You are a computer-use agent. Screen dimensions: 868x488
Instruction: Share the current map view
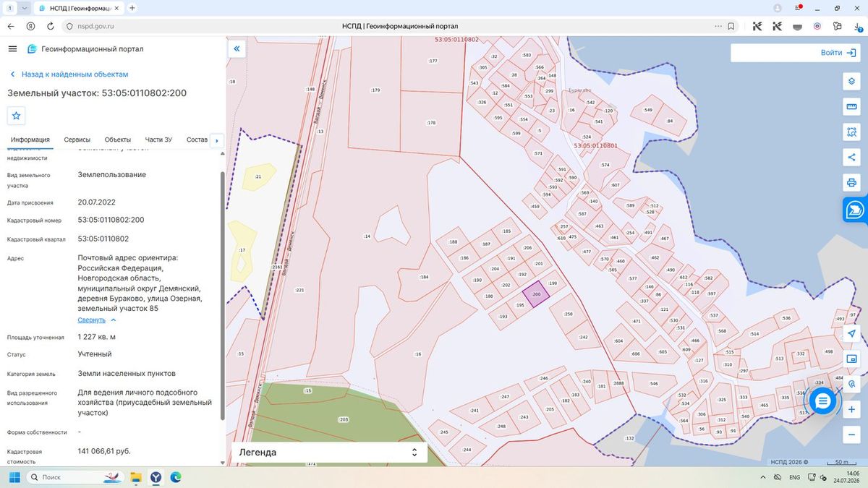851,157
